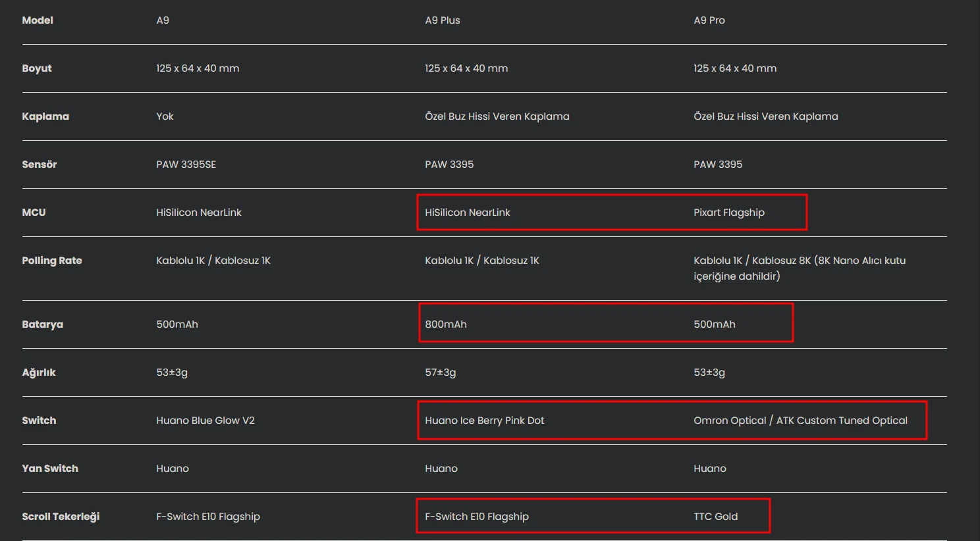Click the Boyut row label
This screenshot has height=541, width=980.
click(x=37, y=68)
